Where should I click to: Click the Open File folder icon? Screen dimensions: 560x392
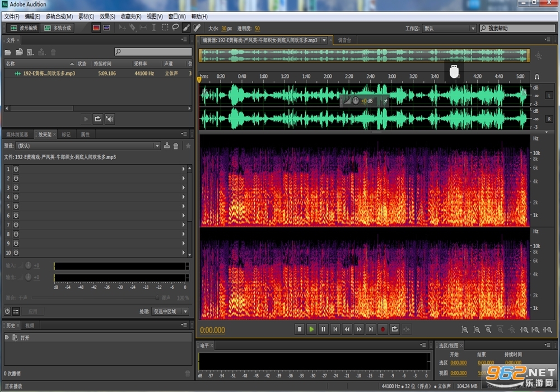[x=8, y=53]
